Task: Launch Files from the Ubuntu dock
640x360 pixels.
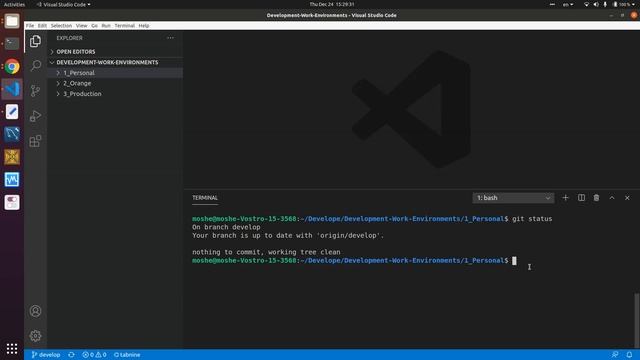Action: (x=12, y=21)
